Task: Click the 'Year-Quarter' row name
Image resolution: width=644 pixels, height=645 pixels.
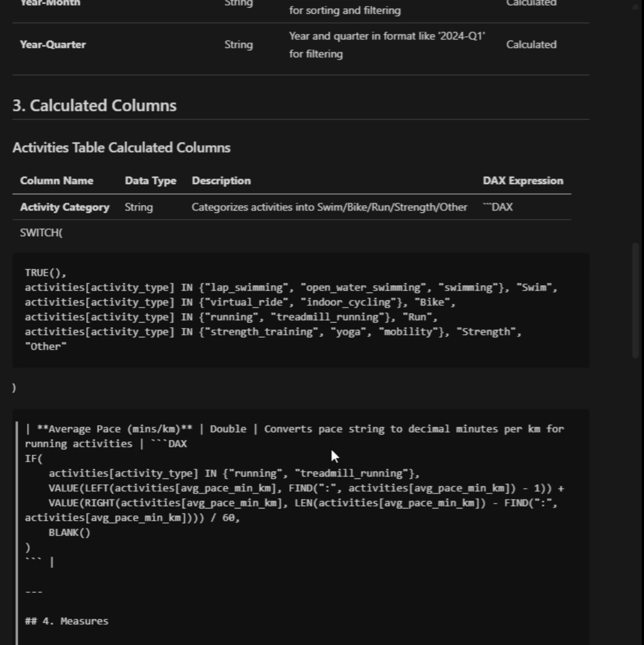Action: point(53,45)
